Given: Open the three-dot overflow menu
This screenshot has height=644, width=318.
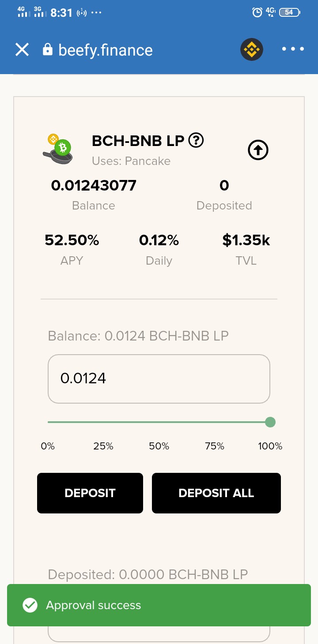Looking at the screenshot, I should pos(293,49).
